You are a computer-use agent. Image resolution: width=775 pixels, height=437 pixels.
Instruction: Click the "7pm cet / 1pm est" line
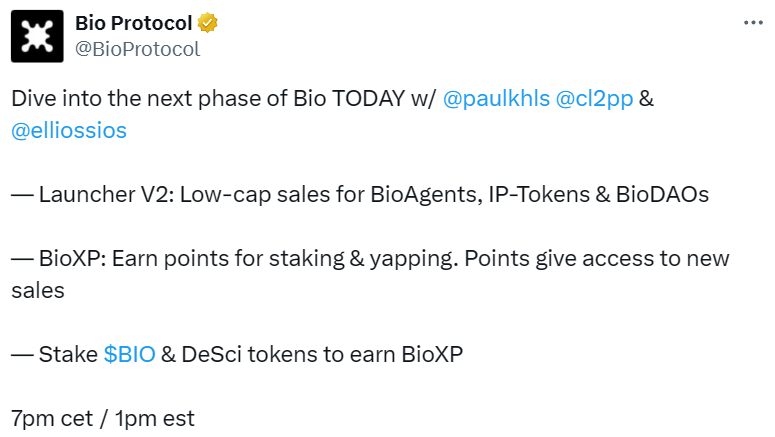pyautogui.click(x=103, y=418)
